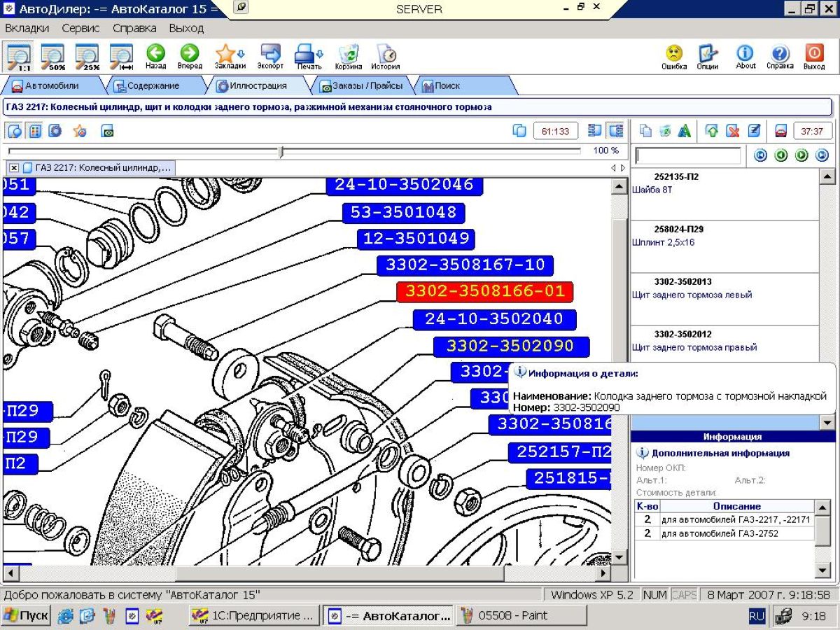Click the red car icon beside 37:37
840x630 pixels.
point(780,131)
